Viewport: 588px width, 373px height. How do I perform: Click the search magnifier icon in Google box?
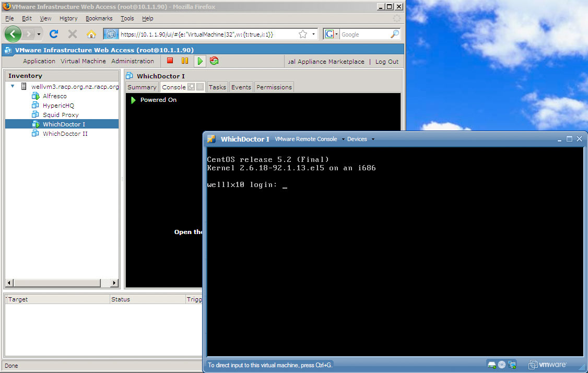point(395,34)
